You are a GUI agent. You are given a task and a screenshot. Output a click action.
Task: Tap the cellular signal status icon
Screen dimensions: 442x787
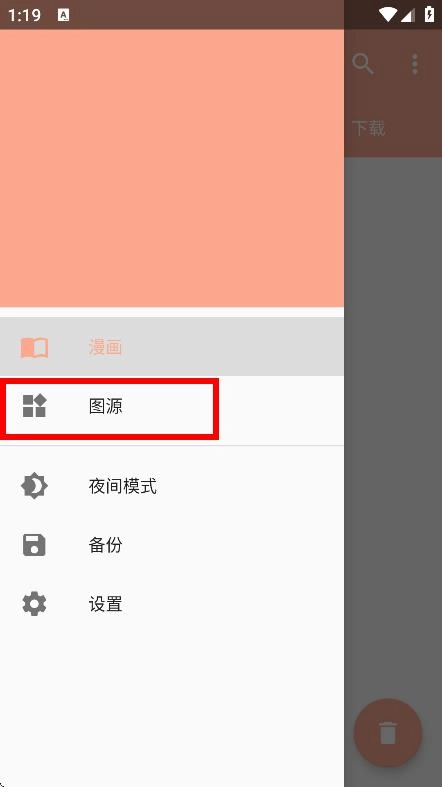point(407,15)
